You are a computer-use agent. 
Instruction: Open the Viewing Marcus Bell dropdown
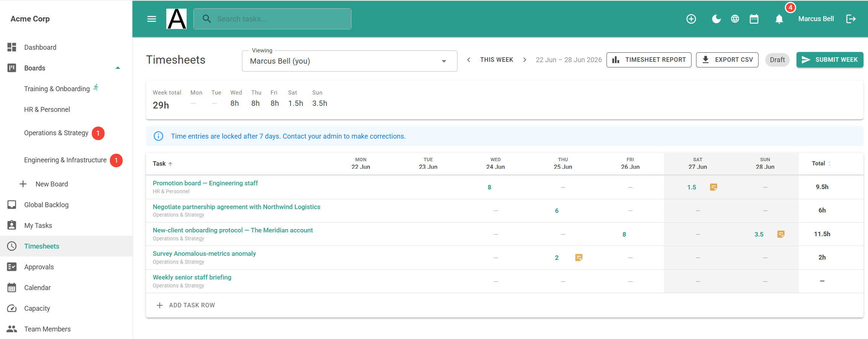click(x=350, y=61)
